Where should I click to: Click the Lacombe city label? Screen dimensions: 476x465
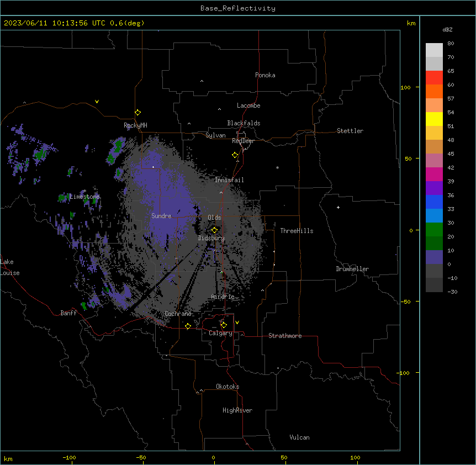click(248, 105)
